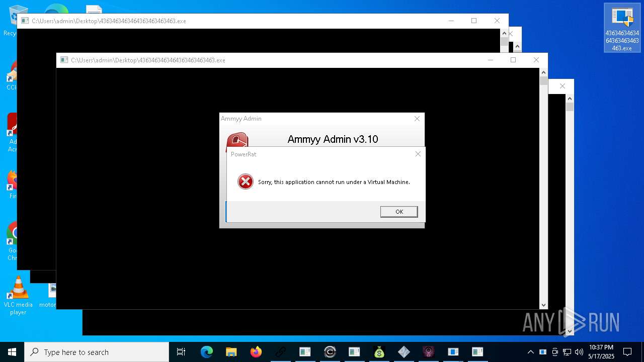Select the 4363463463464363463463463.exe desktop icon
Image resolution: width=644 pixels, height=362 pixels.
point(622,28)
